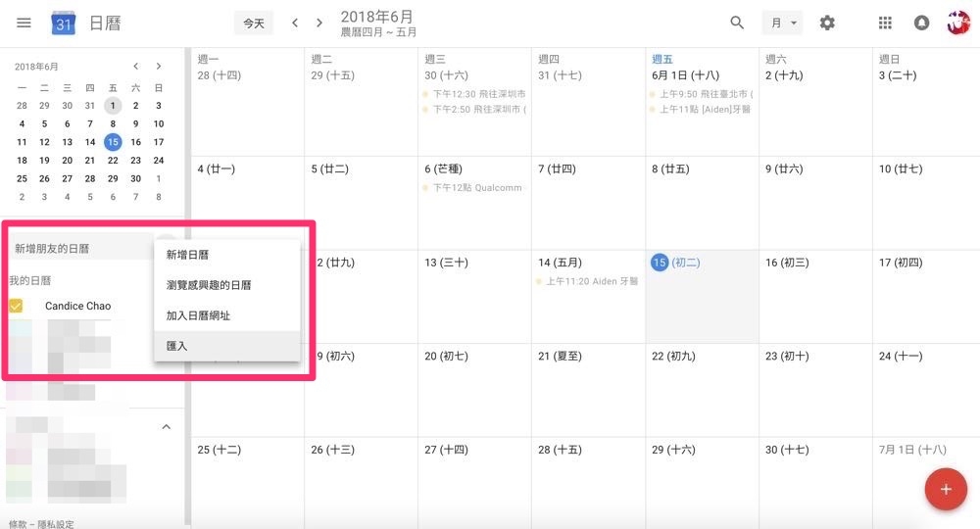
Task: Open the search magnifier
Action: click(x=738, y=23)
